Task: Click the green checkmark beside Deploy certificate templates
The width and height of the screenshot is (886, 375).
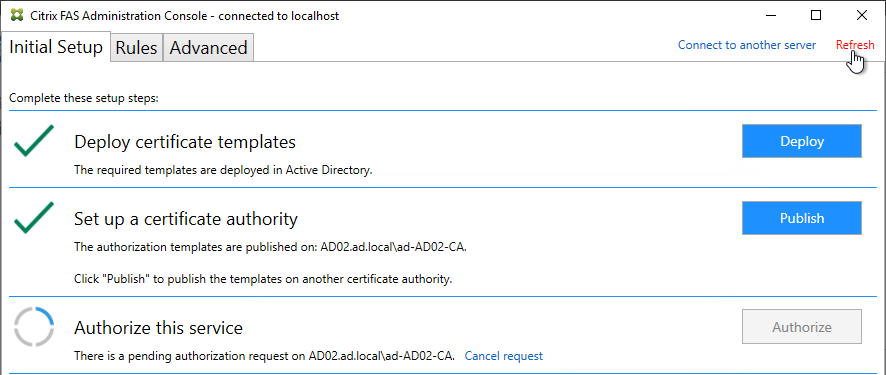Action: [x=34, y=141]
